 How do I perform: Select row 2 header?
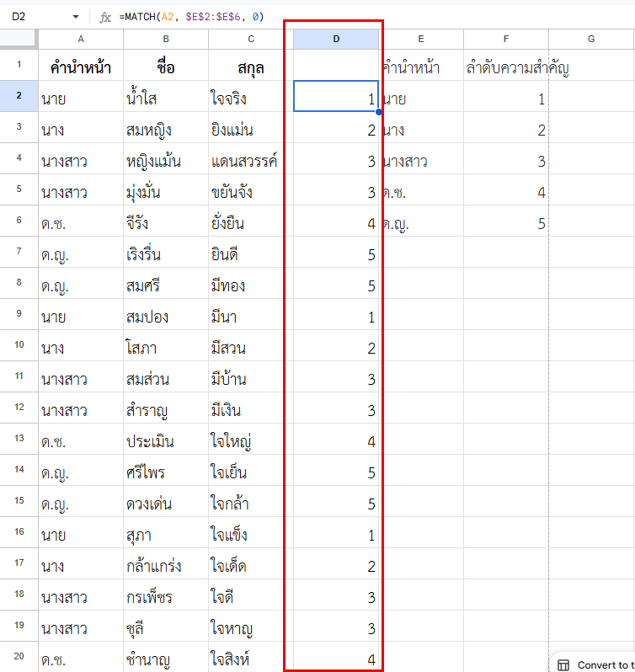(x=19, y=96)
